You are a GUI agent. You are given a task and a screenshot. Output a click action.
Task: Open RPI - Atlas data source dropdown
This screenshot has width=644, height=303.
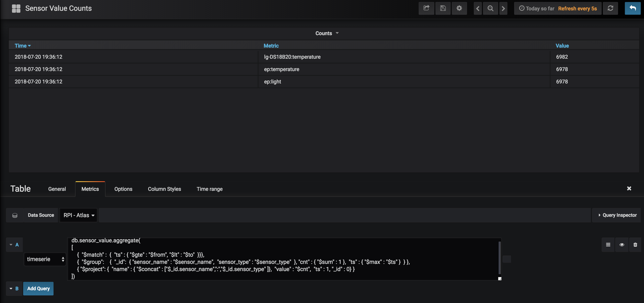tap(79, 215)
